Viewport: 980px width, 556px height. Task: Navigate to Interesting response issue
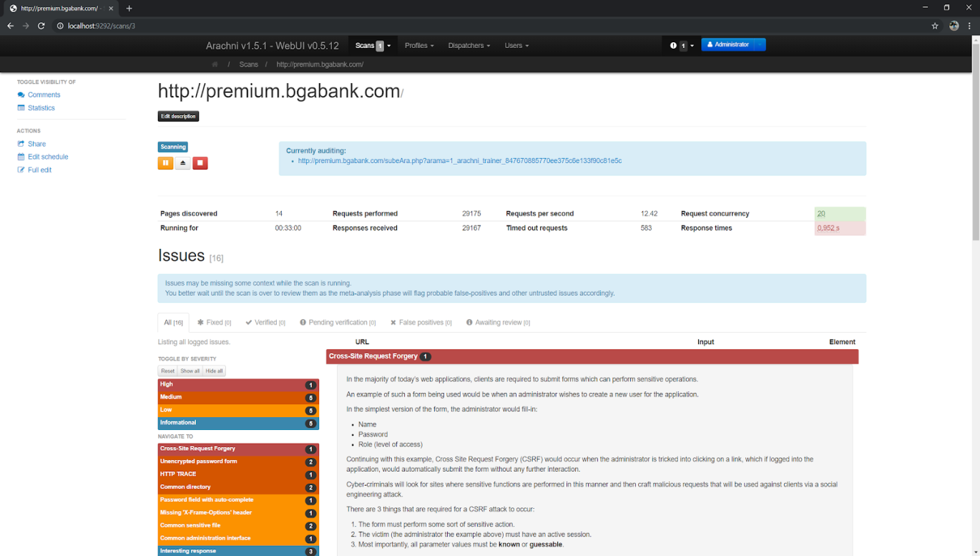pos(238,552)
